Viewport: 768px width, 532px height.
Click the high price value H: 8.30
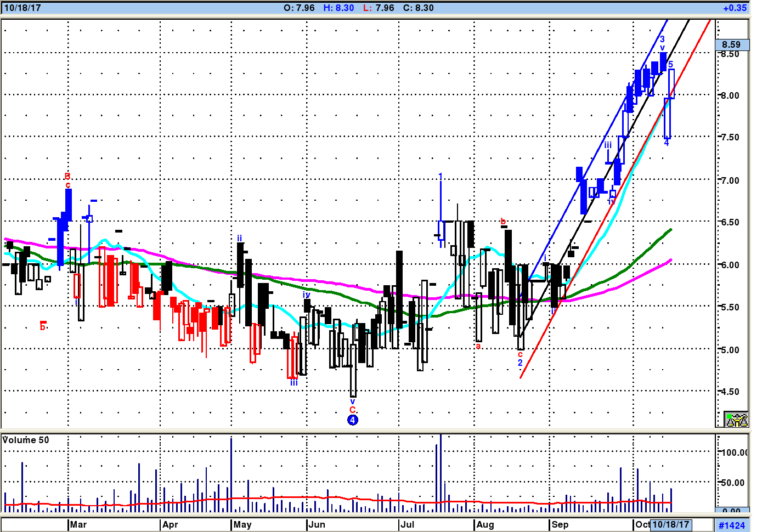pos(338,8)
